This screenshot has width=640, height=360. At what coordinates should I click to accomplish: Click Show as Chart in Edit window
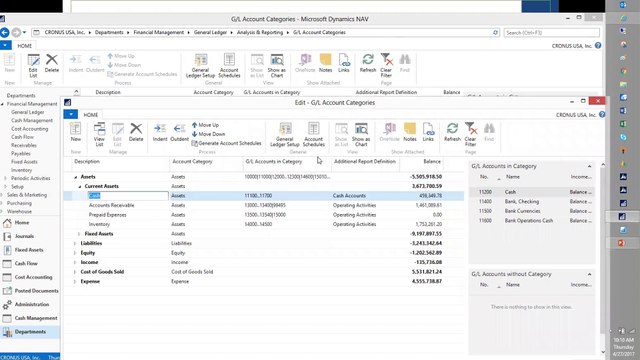click(361, 134)
